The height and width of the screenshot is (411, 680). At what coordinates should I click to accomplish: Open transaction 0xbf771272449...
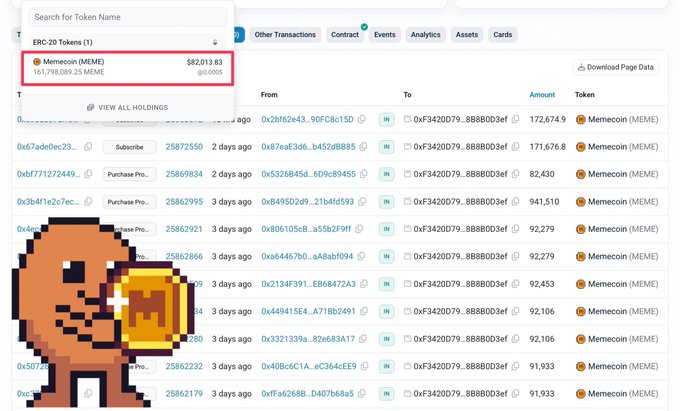[49, 174]
